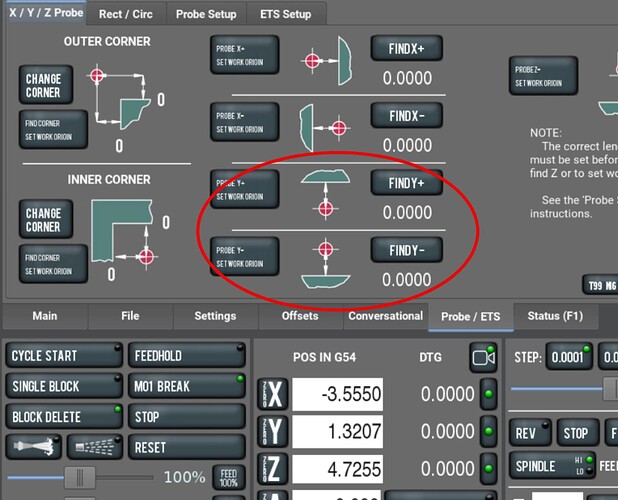Viewport: 618px width, 500px height.
Task: Enable Block Delete toggle
Action: tap(62, 416)
